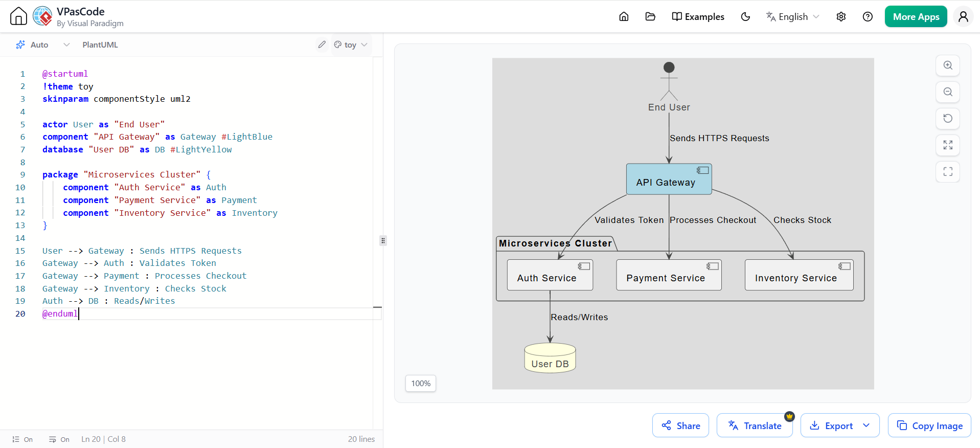
Task: Open the user account avatar icon
Action: coord(963,17)
